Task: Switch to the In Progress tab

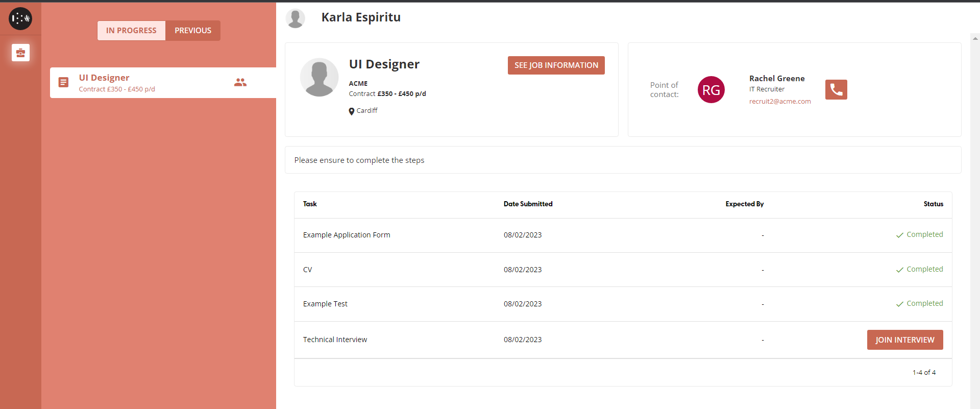Action: click(x=131, y=31)
